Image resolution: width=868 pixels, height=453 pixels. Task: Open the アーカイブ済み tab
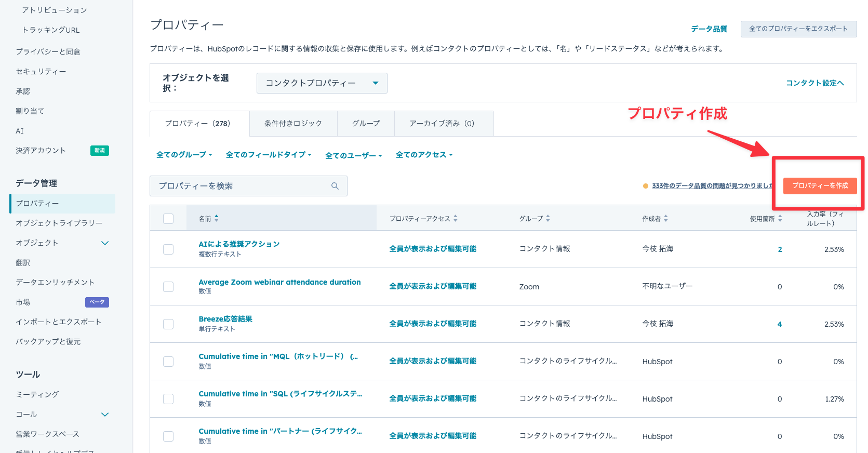[442, 124]
